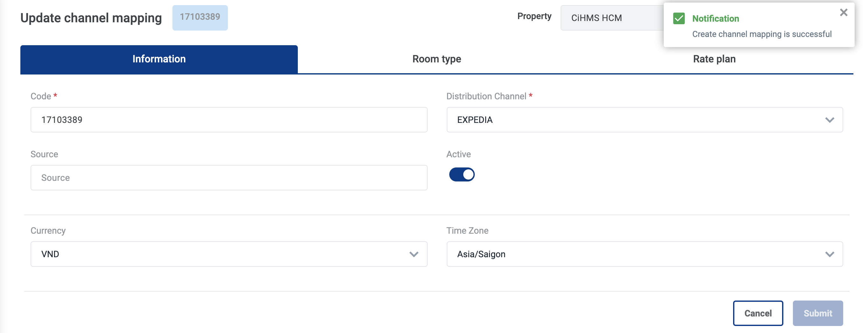Click the 17103389 badge beside the title
This screenshot has width=868, height=333.
click(x=200, y=17)
